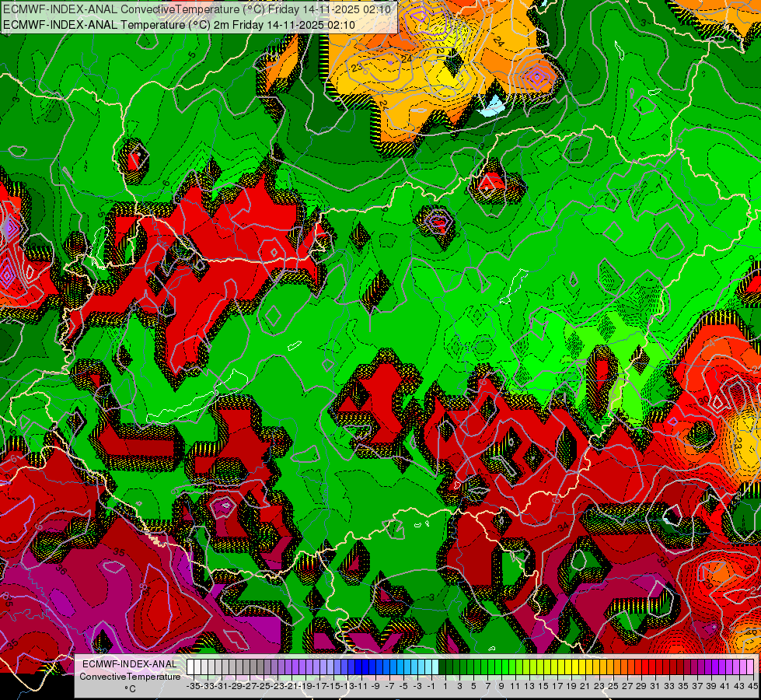761x700 pixels.
Task: Click the contour label 36 on the map
Action: (61, 569)
